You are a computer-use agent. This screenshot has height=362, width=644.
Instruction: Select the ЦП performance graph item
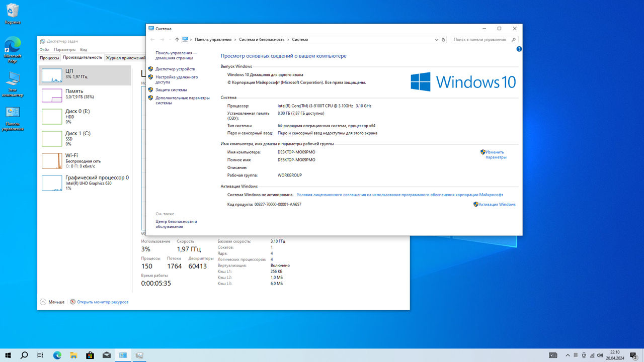(x=85, y=75)
